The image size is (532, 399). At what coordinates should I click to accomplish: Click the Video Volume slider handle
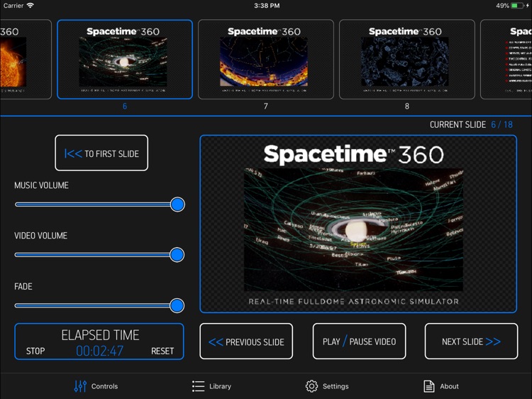(177, 255)
